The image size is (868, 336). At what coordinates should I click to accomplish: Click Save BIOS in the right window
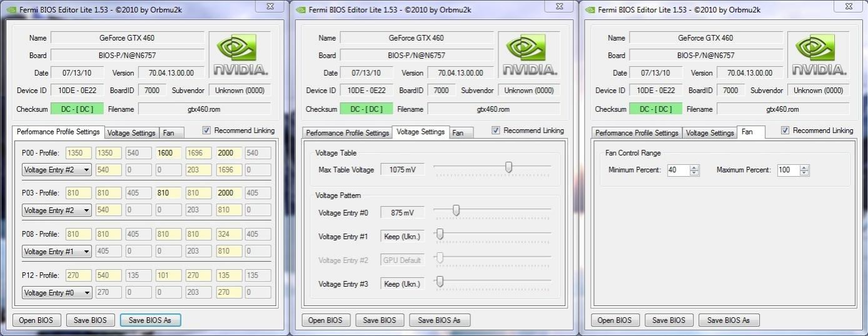pyautogui.click(x=669, y=320)
